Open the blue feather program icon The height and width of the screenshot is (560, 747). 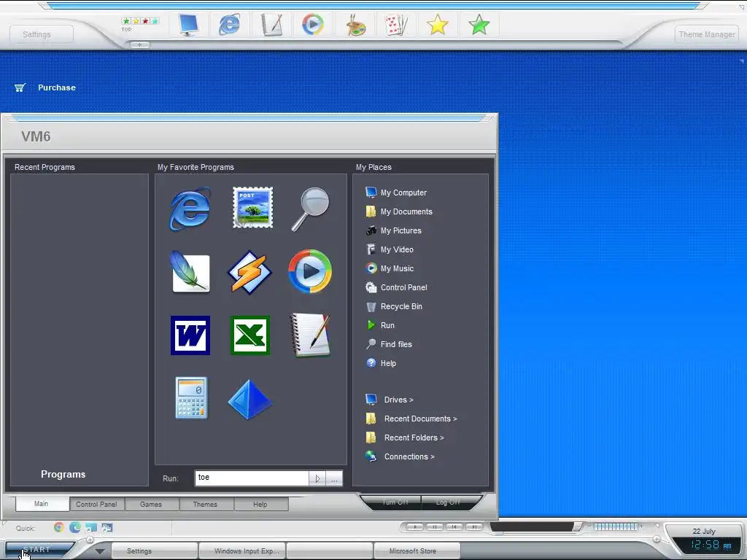click(x=190, y=271)
